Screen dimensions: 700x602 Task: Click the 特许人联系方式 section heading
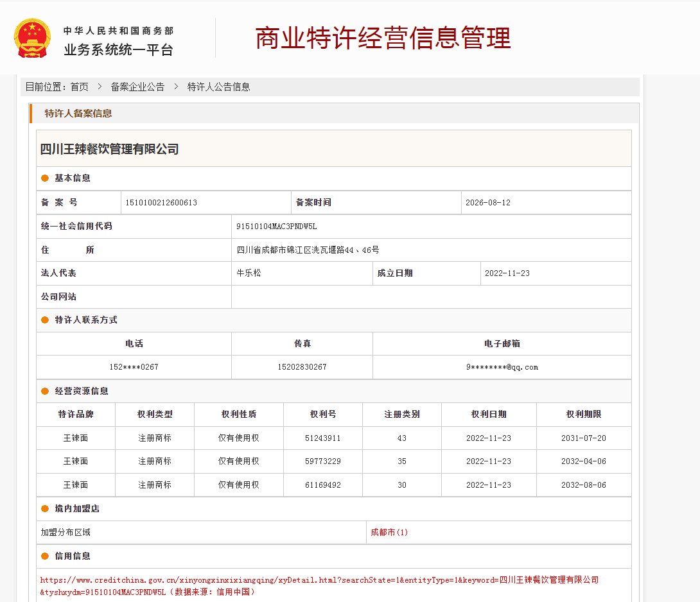[x=85, y=320]
